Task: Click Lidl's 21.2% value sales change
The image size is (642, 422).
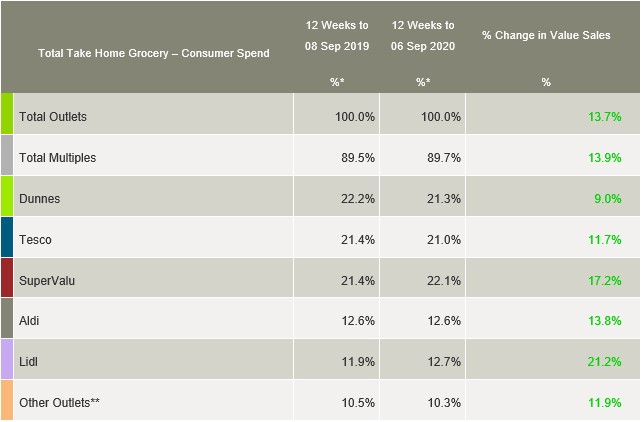Action: pyautogui.click(x=605, y=361)
